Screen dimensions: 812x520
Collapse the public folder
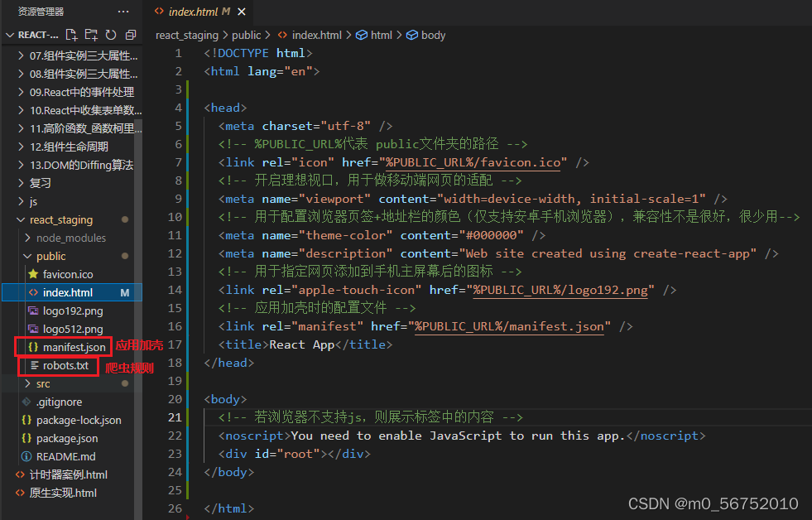coord(27,256)
